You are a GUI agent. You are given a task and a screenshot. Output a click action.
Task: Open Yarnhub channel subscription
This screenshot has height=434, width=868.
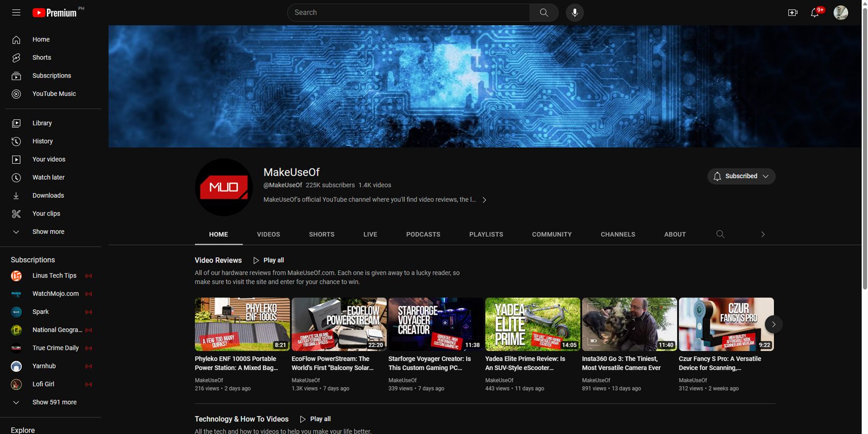(x=53, y=366)
